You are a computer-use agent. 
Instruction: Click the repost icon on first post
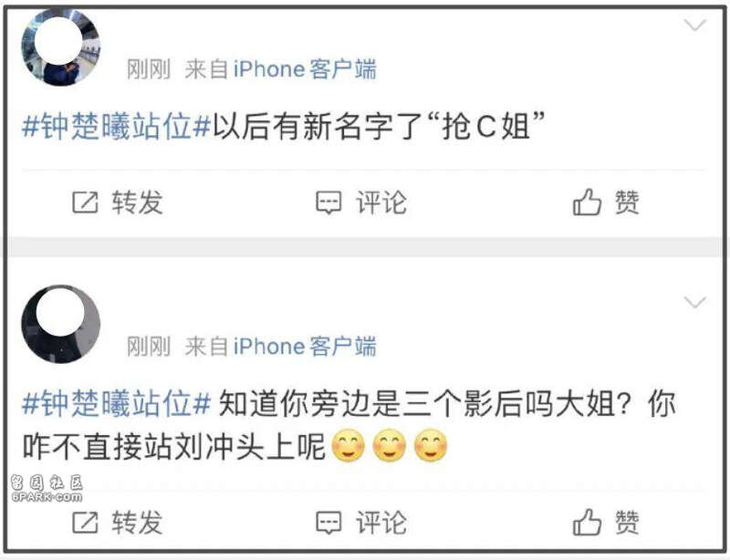[85, 202]
